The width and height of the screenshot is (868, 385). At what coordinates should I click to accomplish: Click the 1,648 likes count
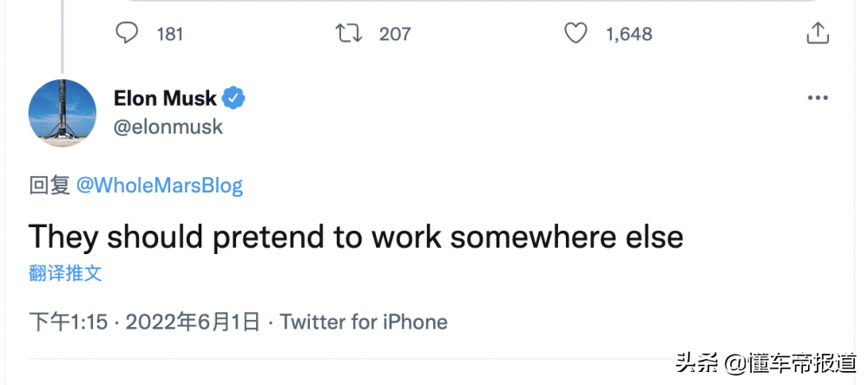(x=628, y=35)
